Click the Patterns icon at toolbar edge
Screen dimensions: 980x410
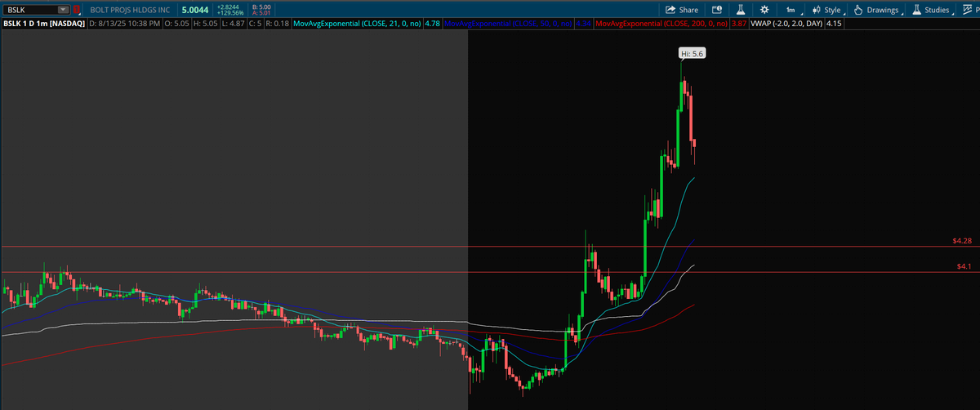click(x=968, y=10)
